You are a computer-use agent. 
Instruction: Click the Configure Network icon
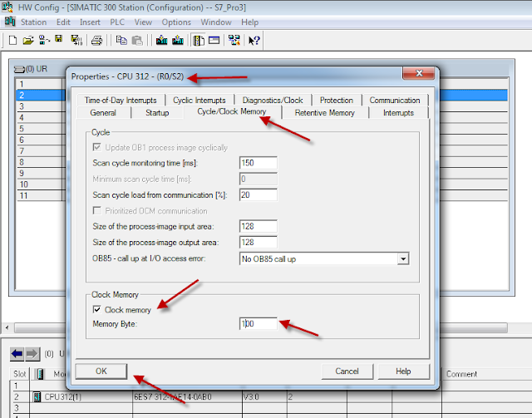234,41
